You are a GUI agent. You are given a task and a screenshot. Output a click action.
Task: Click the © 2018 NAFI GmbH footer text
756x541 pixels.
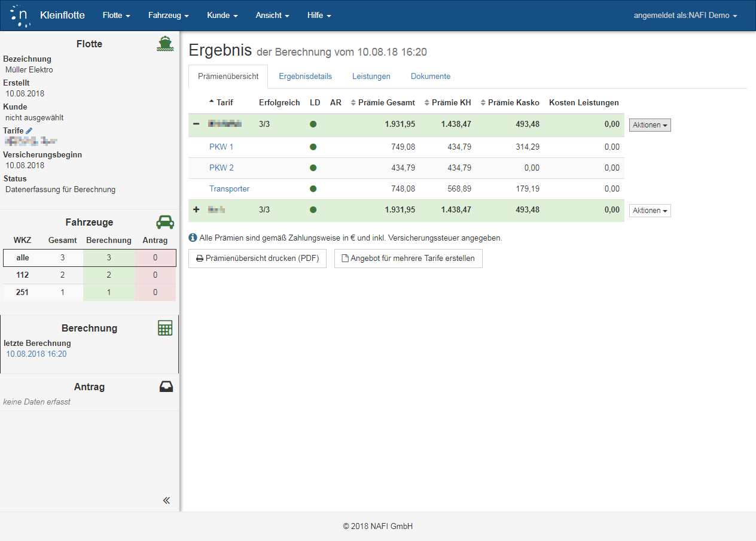tap(378, 526)
